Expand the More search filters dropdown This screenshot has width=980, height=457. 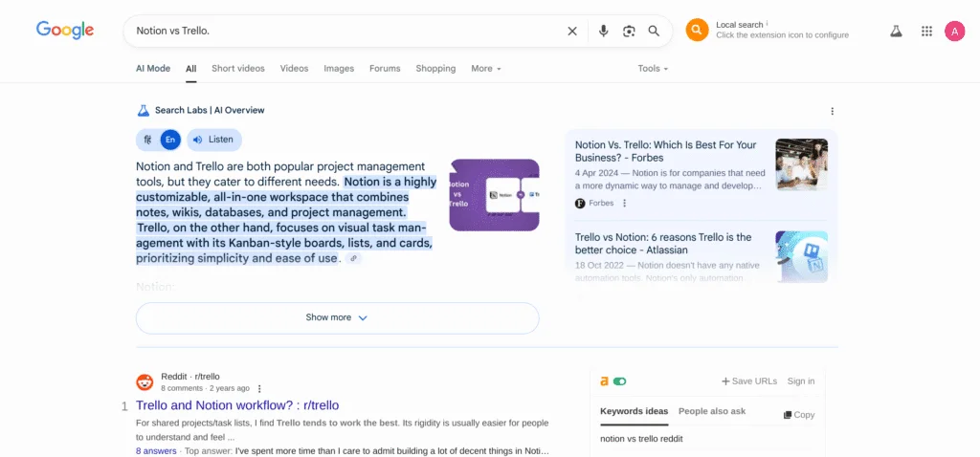[x=486, y=69]
